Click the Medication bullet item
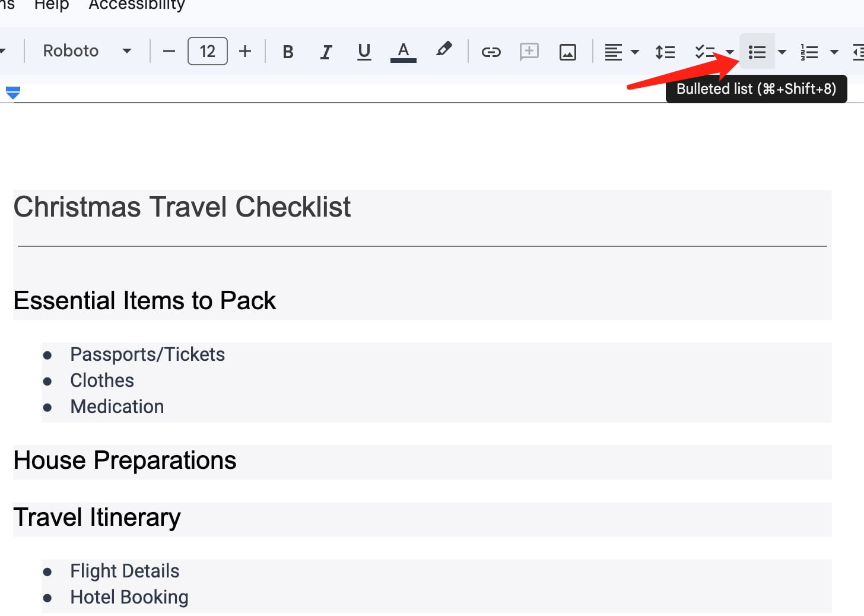The width and height of the screenshot is (864, 616). tap(117, 407)
